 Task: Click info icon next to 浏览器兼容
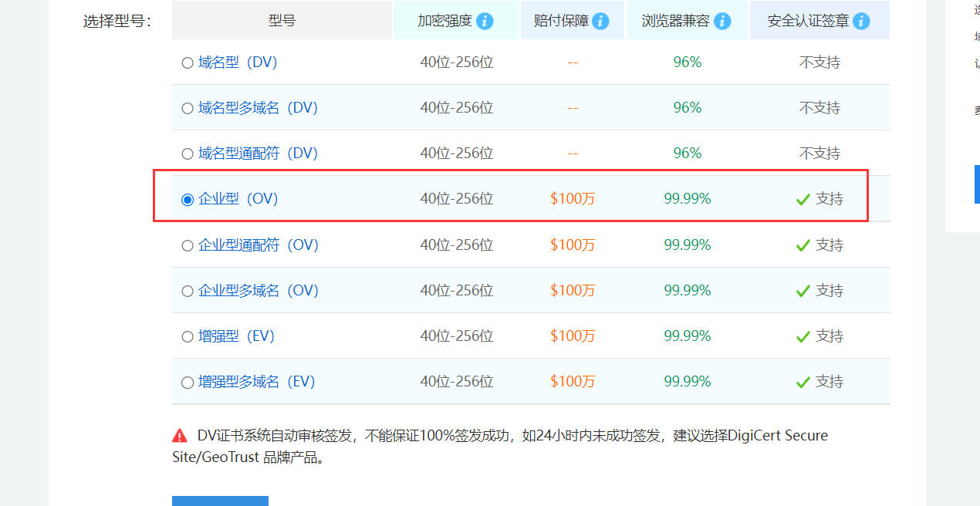tap(722, 21)
